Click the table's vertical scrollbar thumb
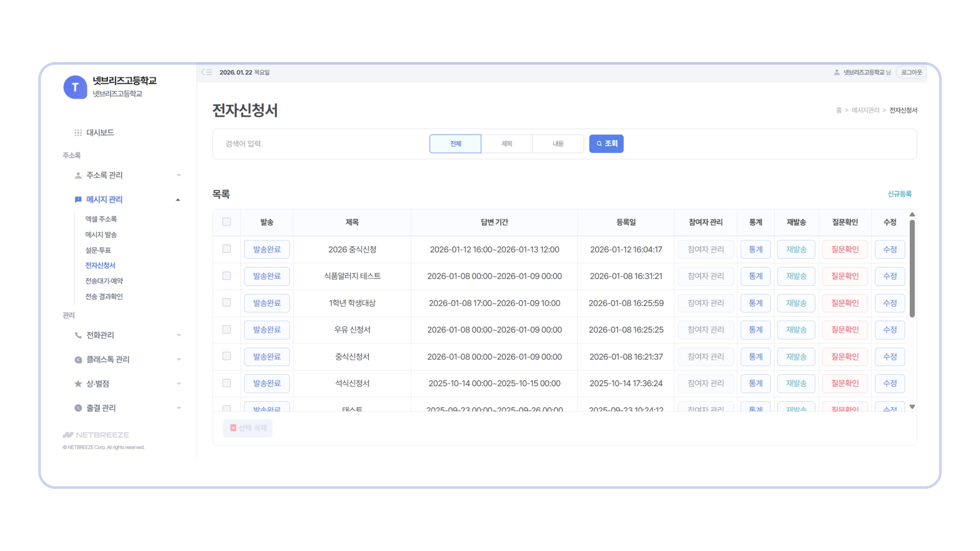980x551 pixels. click(x=912, y=268)
